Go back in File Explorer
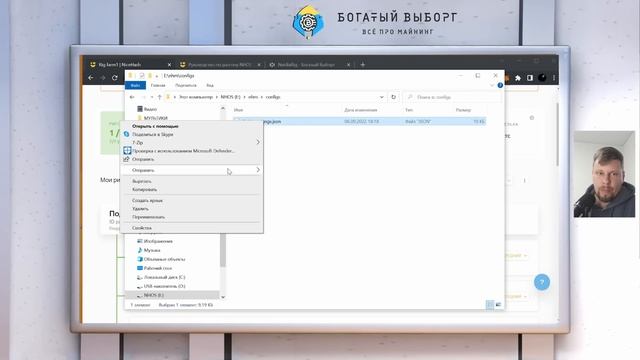640x360 pixels. (x=132, y=97)
